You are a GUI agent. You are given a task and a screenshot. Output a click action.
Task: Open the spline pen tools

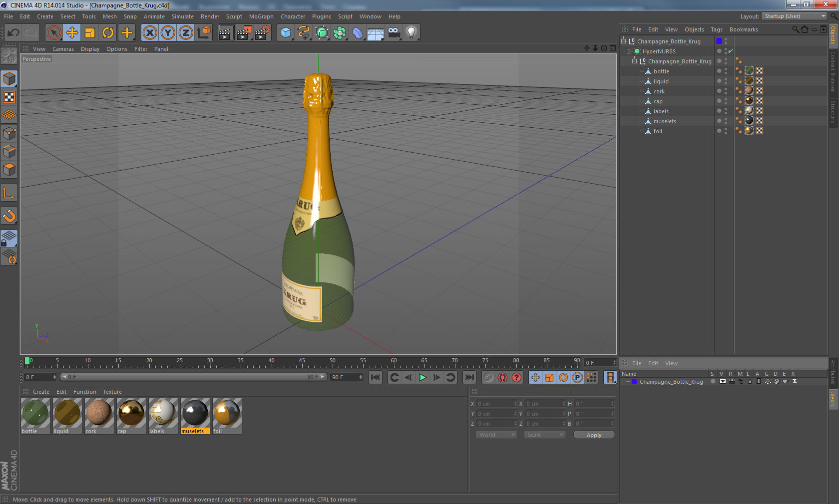(304, 33)
